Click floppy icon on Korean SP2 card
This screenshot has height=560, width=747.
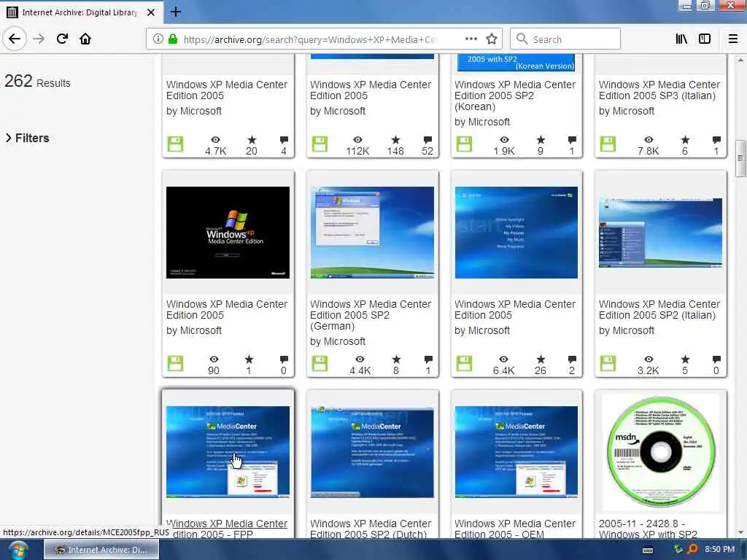(464, 144)
